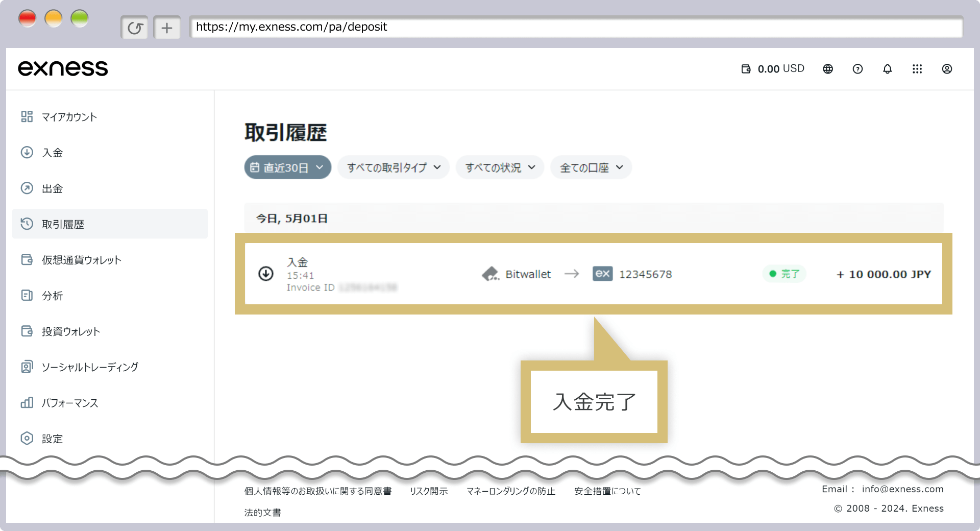Open ソーシャルトレーディング sidebar item
This screenshot has width=980, height=531.
110,367
